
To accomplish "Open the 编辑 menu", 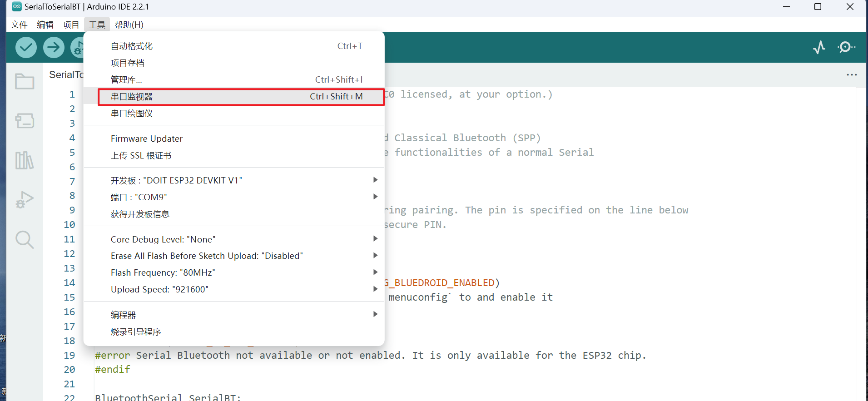I will (45, 25).
